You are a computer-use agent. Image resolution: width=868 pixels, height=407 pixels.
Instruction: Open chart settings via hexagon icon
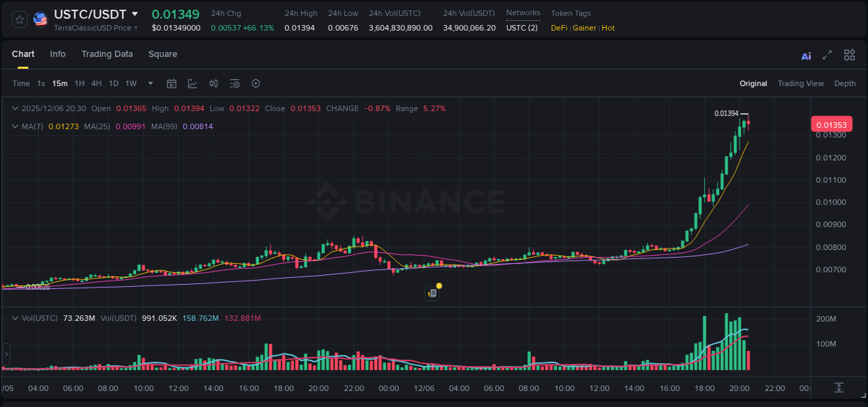tap(256, 83)
